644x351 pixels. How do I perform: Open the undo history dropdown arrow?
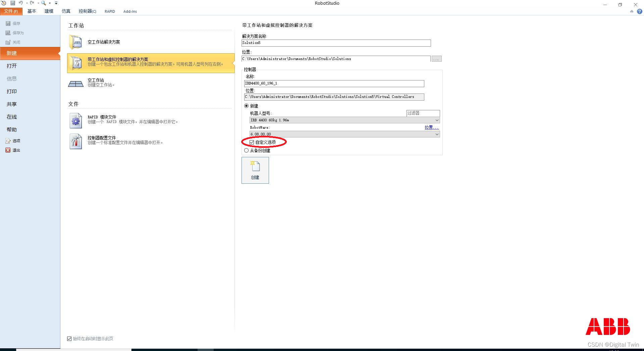click(27, 3)
